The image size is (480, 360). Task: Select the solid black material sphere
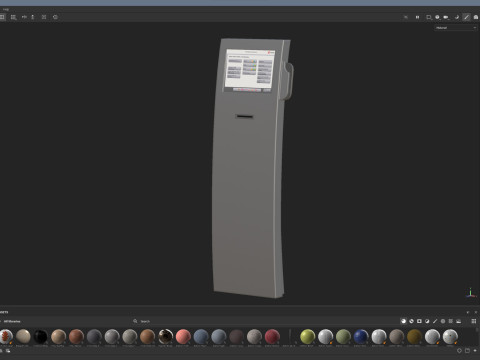point(41,336)
